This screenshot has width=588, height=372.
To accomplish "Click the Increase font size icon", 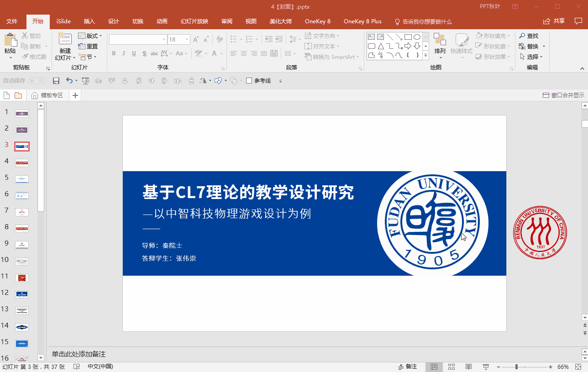I will coord(196,40).
